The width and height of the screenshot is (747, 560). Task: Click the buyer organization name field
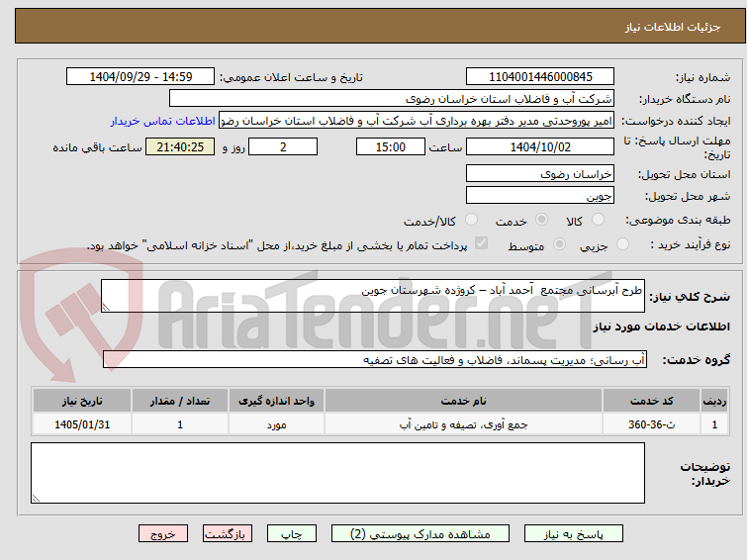click(x=392, y=99)
